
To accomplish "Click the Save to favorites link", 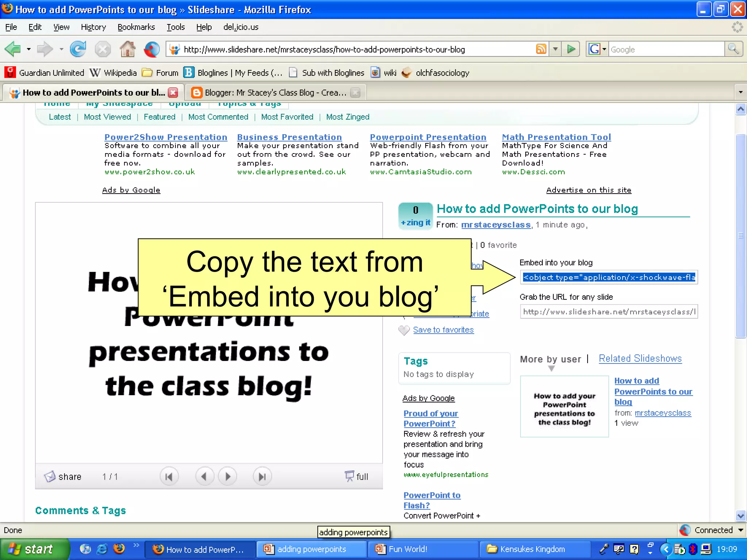I will tap(443, 330).
